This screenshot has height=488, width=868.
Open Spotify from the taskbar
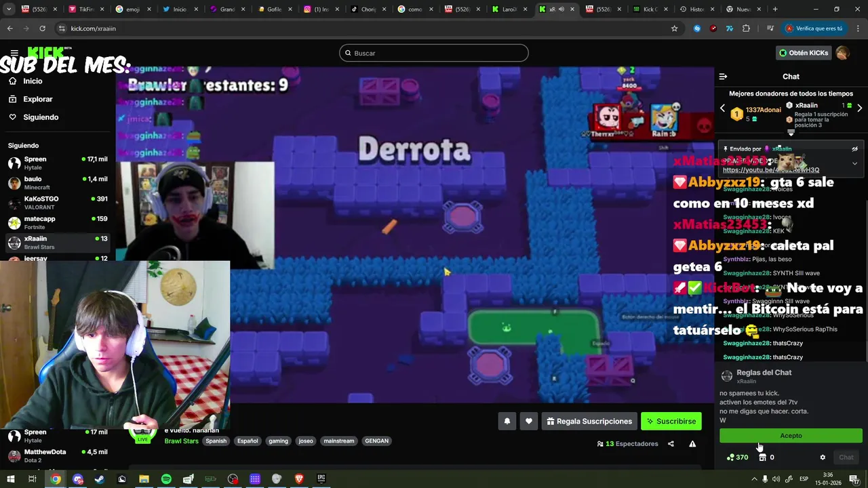point(166,479)
